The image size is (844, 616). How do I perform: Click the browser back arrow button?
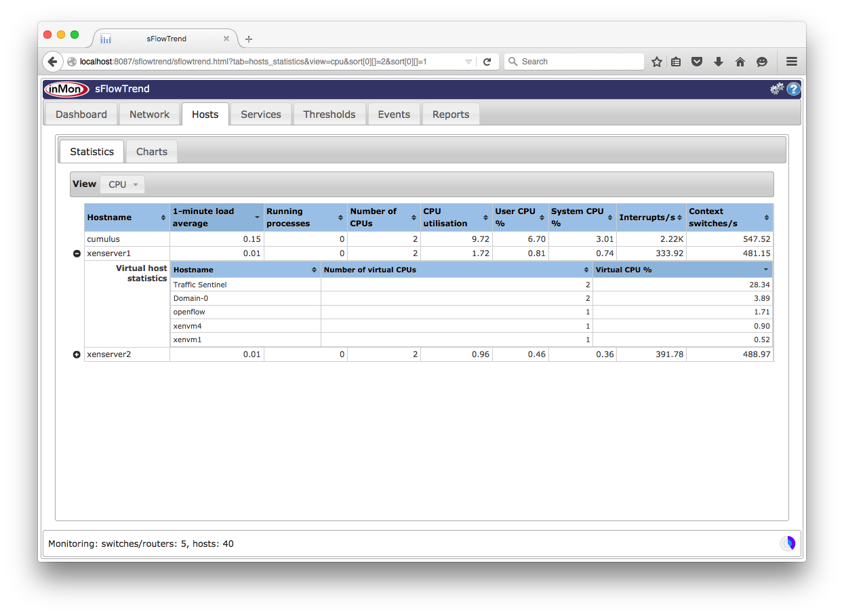point(53,62)
